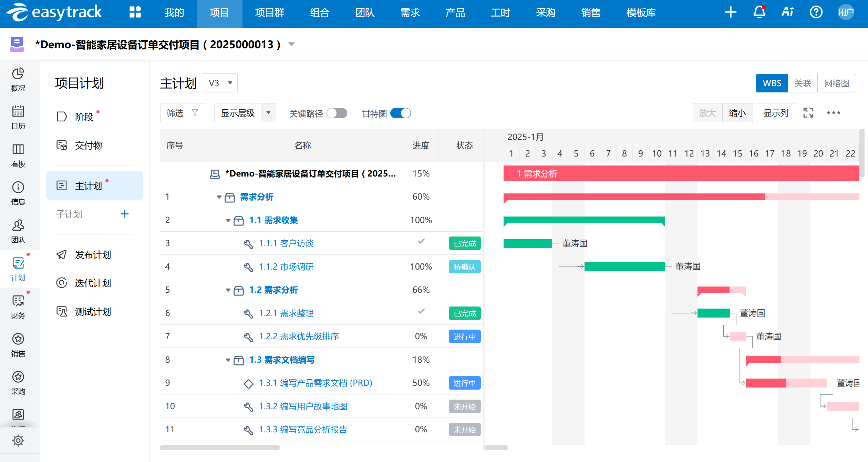Click the 显示列 button
868x462 pixels.
pos(776,113)
